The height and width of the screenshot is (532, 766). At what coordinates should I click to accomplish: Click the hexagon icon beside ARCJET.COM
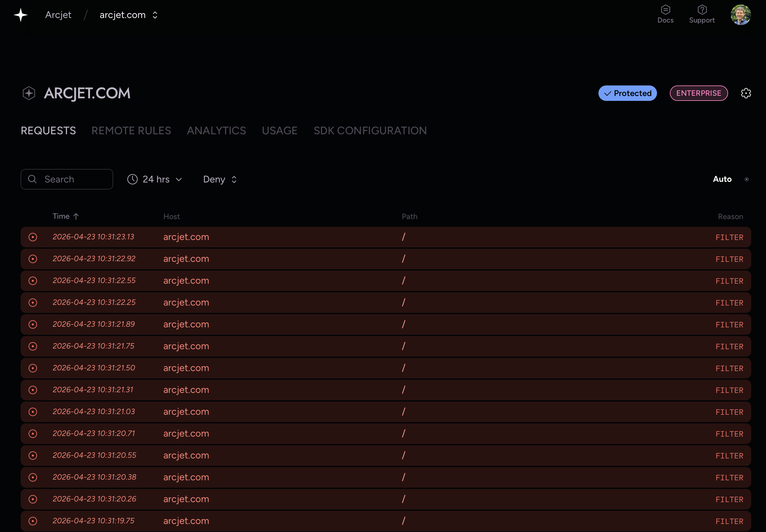click(x=29, y=93)
